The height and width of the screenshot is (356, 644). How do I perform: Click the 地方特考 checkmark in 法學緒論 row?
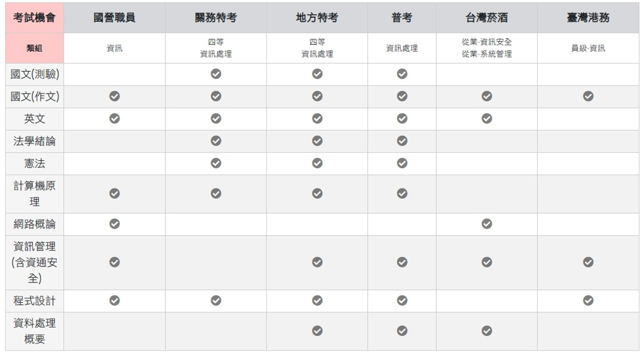point(317,141)
